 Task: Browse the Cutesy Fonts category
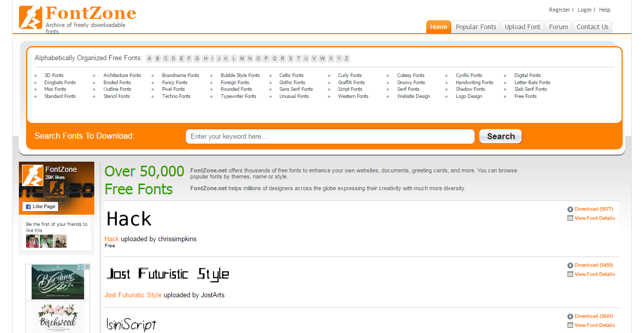pos(411,75)
